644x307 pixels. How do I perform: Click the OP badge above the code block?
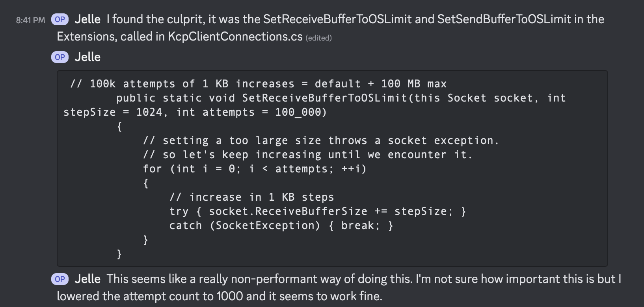pos(60,57)
